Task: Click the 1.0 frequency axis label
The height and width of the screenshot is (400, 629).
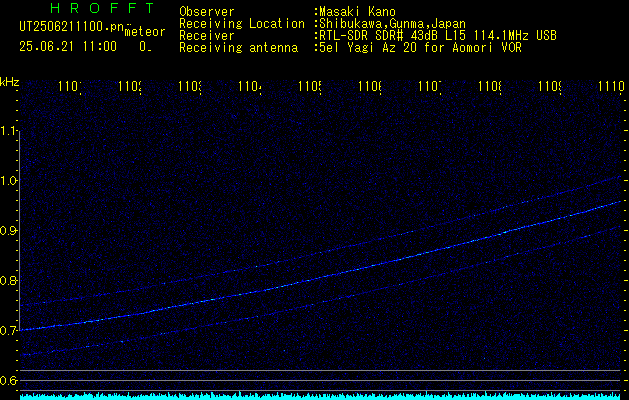Action: (x=9, y=181)
